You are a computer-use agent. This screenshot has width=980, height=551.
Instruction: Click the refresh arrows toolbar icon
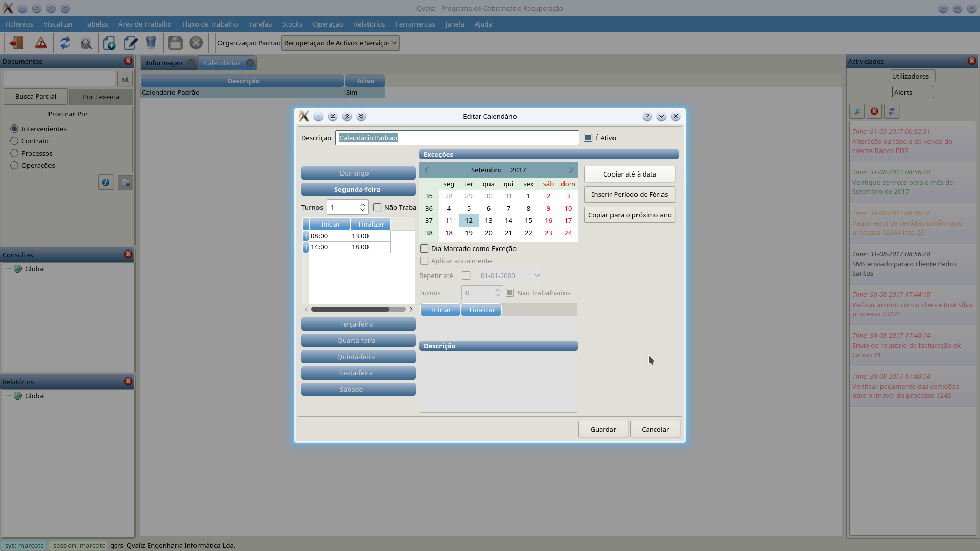pos(65,43)
